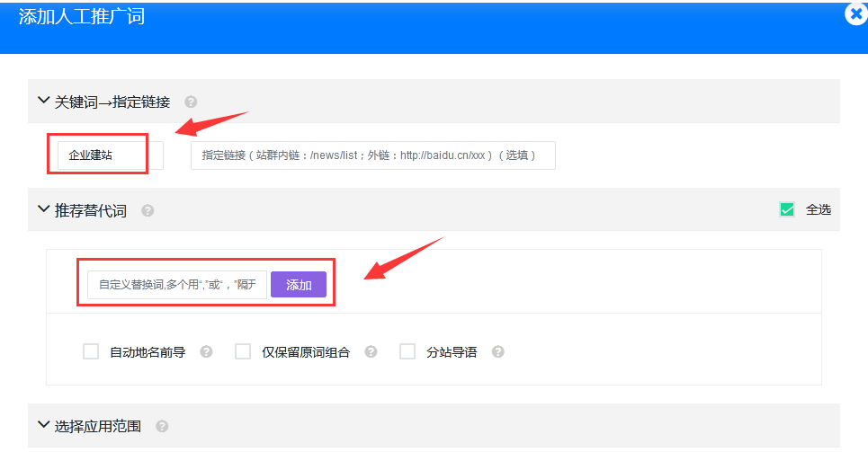Click help icon beside 关键词→指定链接
Screen dimensions: 868x452
click(x=191, y=102)
